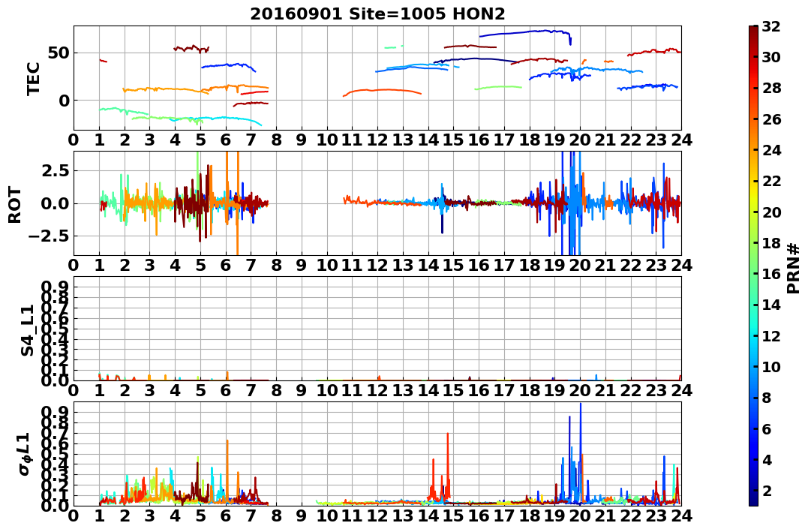
Task: Click the colorbar tick label '32'
Action: pos(770,26)
